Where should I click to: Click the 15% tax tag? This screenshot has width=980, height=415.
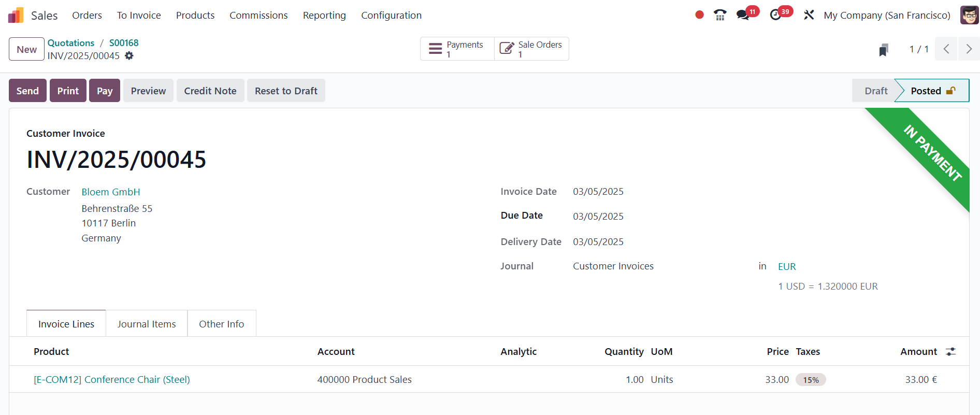(x=811, y=380)
